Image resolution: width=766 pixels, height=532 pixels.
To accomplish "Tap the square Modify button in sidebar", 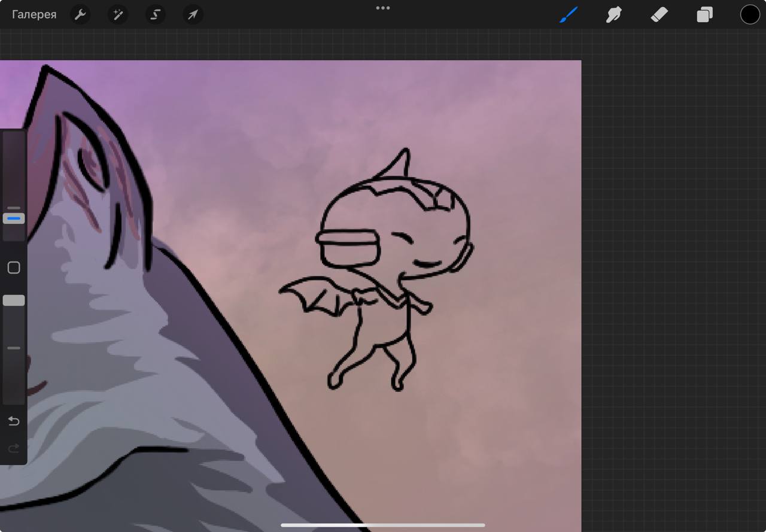I will pyautogui.click(x=14, y=267).
